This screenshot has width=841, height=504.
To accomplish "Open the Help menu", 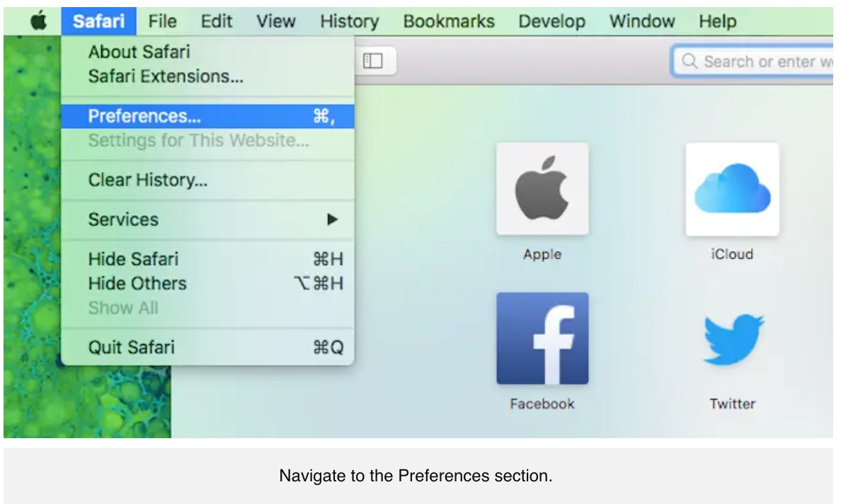I will tap(718, 21).
